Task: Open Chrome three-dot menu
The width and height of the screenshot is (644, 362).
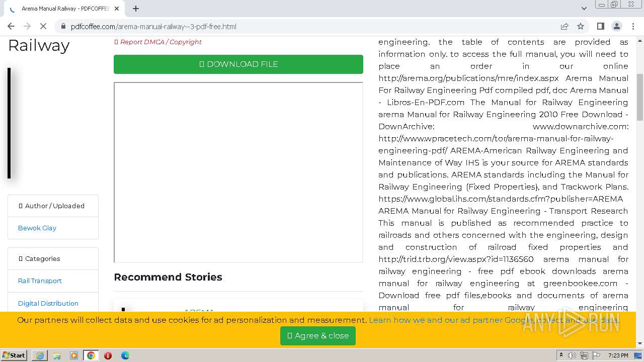Action: 633,26
